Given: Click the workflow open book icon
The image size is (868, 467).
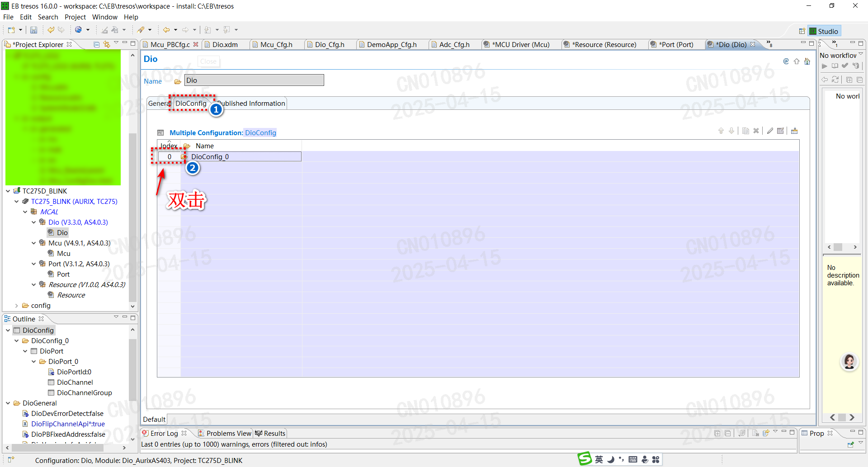Looking at the screenshot, I should point(835,66).
